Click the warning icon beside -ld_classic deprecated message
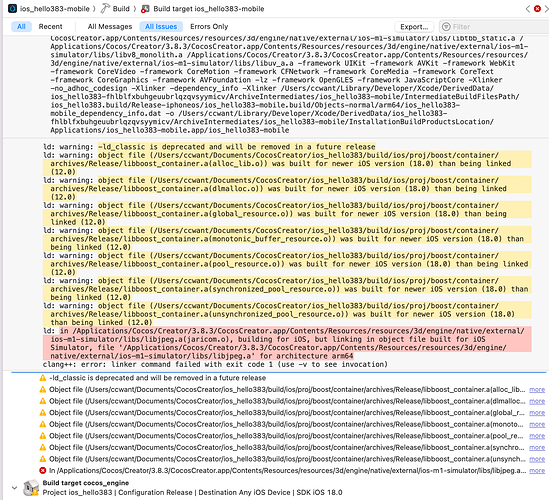Image resolution: width=549 pixels, height=500 pixels. tap(42, 378)
